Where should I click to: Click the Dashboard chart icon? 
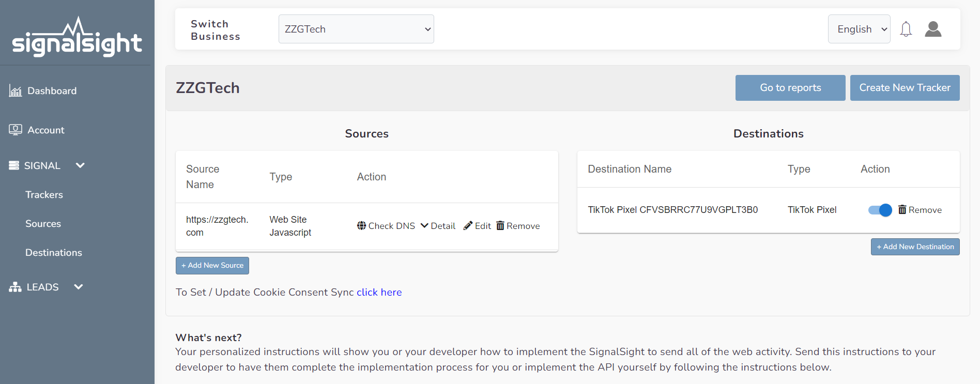click(16, 91)
